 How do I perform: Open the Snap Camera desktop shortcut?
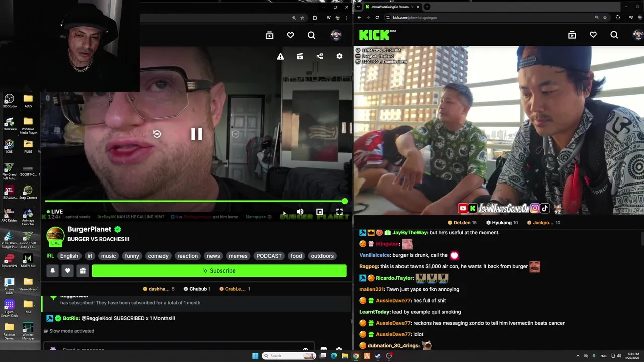[x=28, y=193]
